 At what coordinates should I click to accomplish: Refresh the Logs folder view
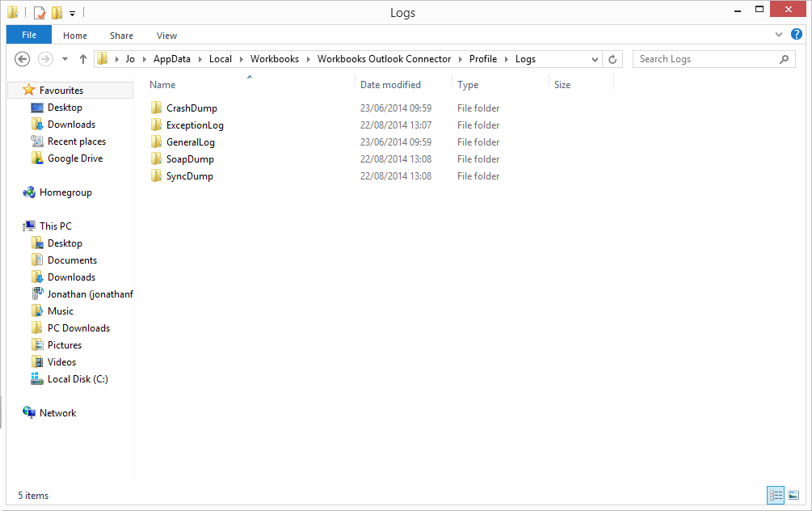pos(612,59)
